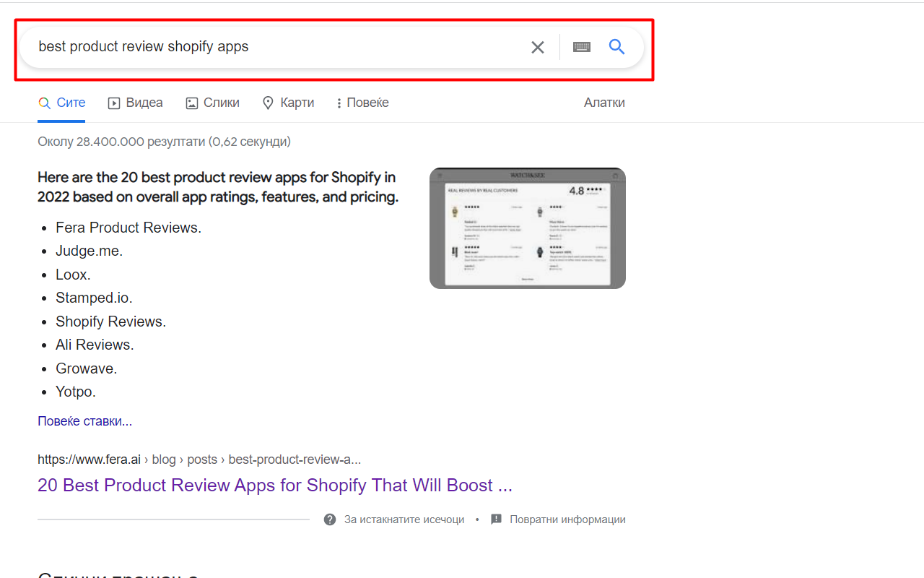
Task: Open the 20 Best Product Review Apps result
Action: coord(274,485)
